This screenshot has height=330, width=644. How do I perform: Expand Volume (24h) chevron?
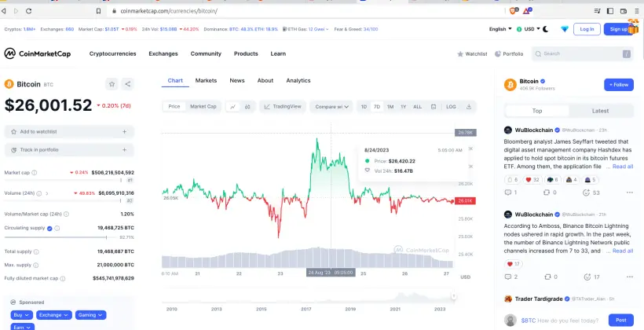[x=47, y=193]
